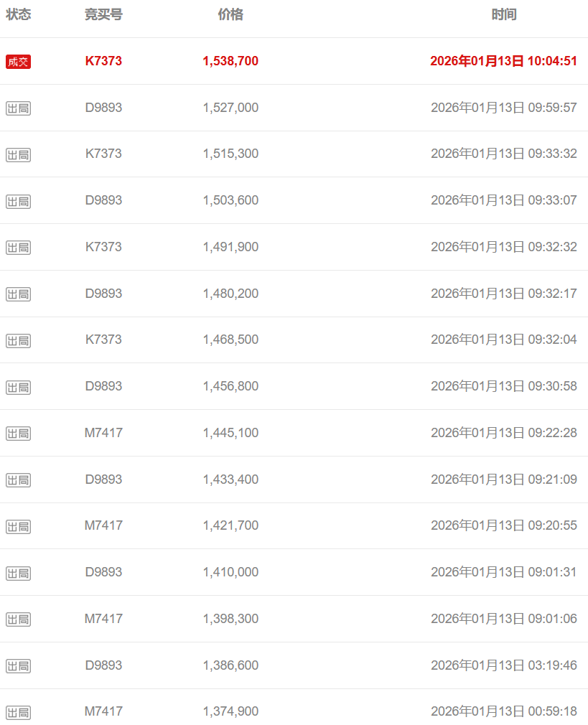
Task: Click the price 1,491,900
Action: click(230, 247)
